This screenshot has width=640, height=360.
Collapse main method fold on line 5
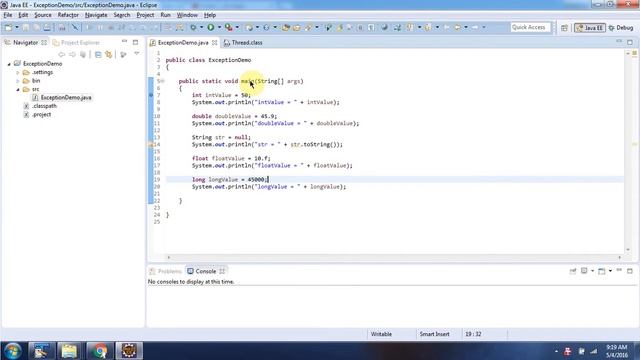click(162, 81)
